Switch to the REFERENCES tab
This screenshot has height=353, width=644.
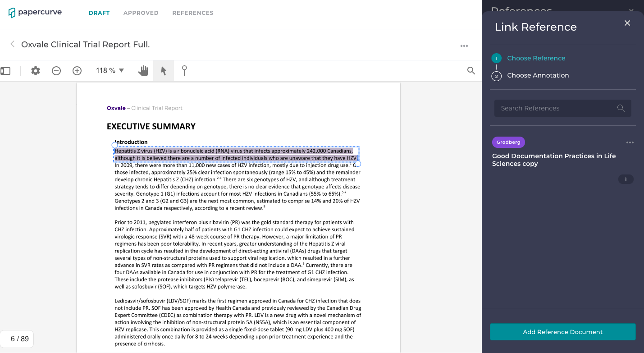pos(193,13)
